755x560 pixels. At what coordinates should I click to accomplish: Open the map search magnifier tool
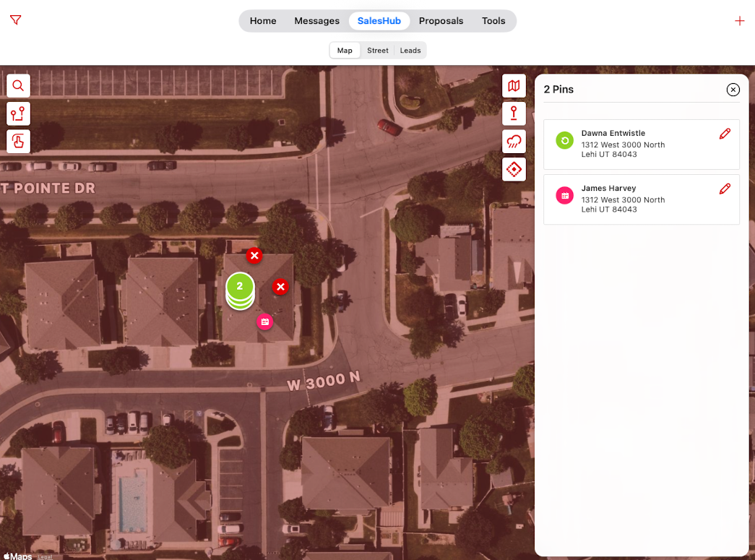(18, 85)
